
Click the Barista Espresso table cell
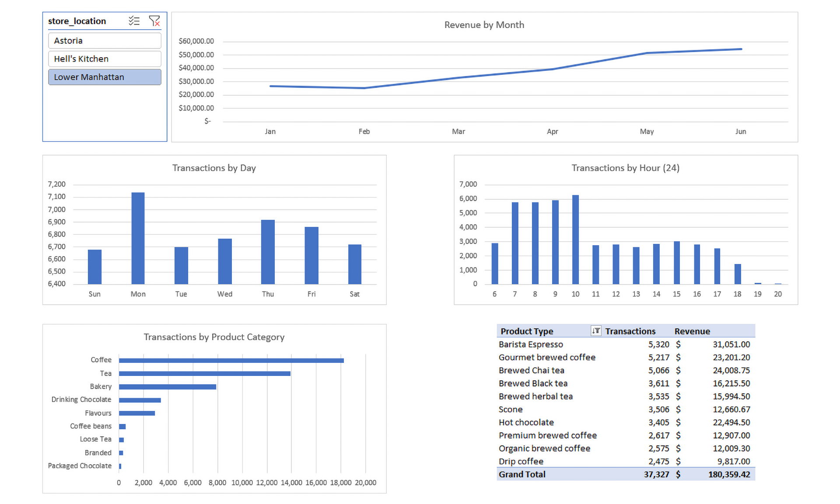point(531,344)
